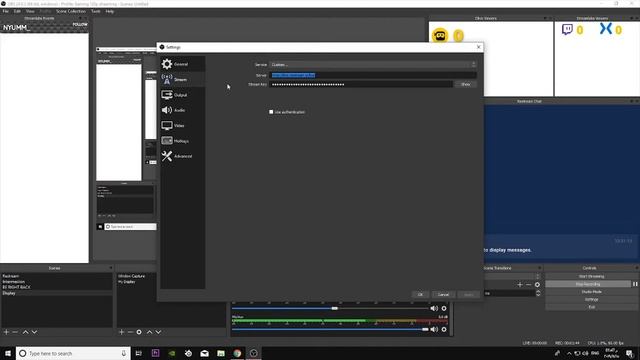Close the Settings dialog window
The height and width of the screenshot is (360, 640).
(478, 47)
